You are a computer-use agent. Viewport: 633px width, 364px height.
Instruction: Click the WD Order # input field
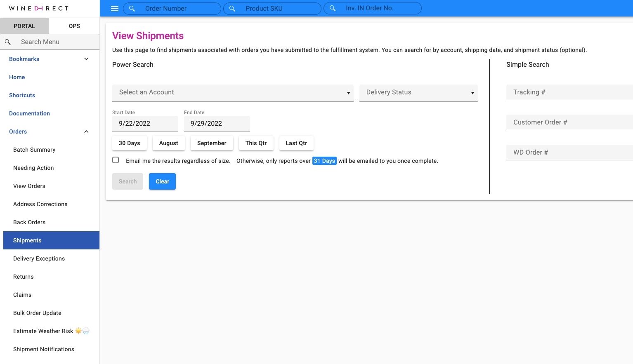click(569, 153)
